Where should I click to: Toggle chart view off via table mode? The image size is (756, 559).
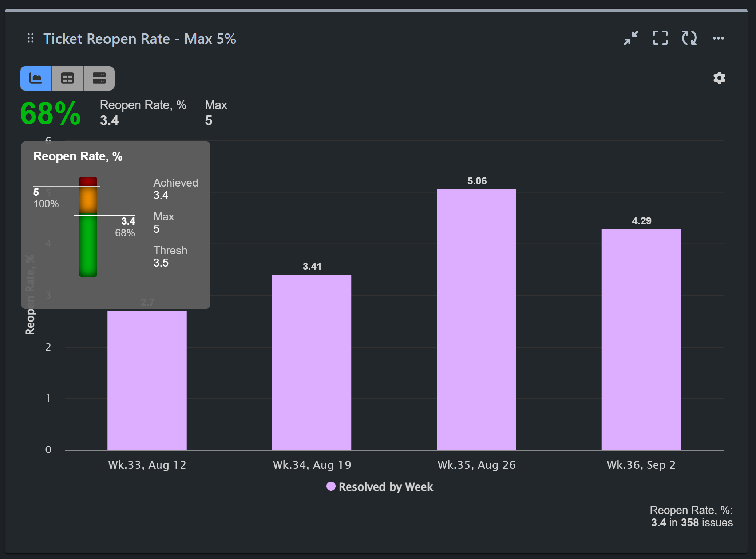point(67,78)
